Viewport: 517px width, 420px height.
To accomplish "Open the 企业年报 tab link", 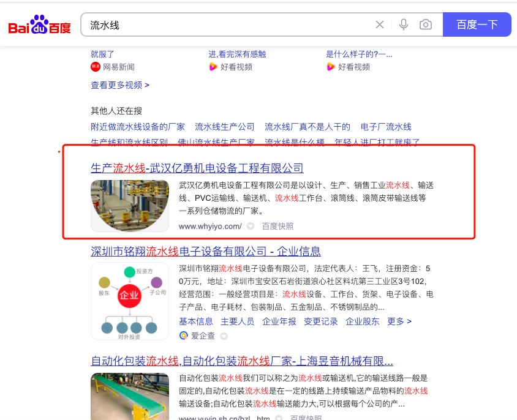I will point(279,321).
